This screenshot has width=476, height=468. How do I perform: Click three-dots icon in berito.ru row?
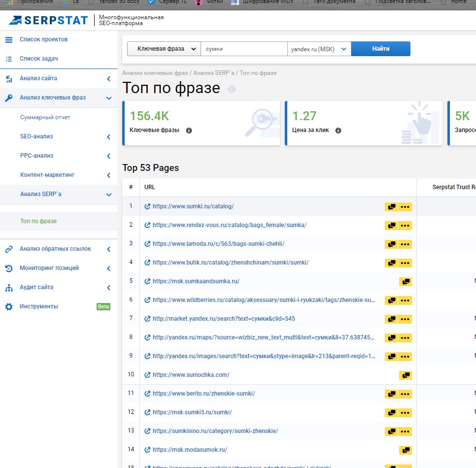(x=405, y=394)
